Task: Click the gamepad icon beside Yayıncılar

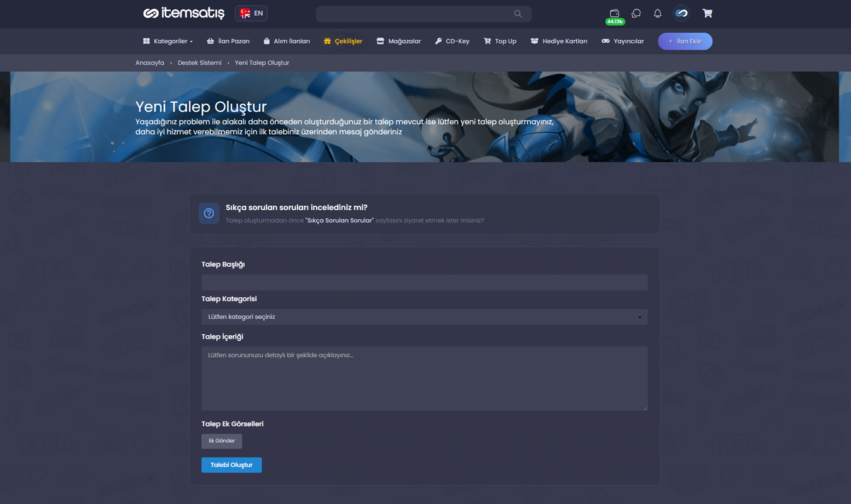Action: [605, 41]
